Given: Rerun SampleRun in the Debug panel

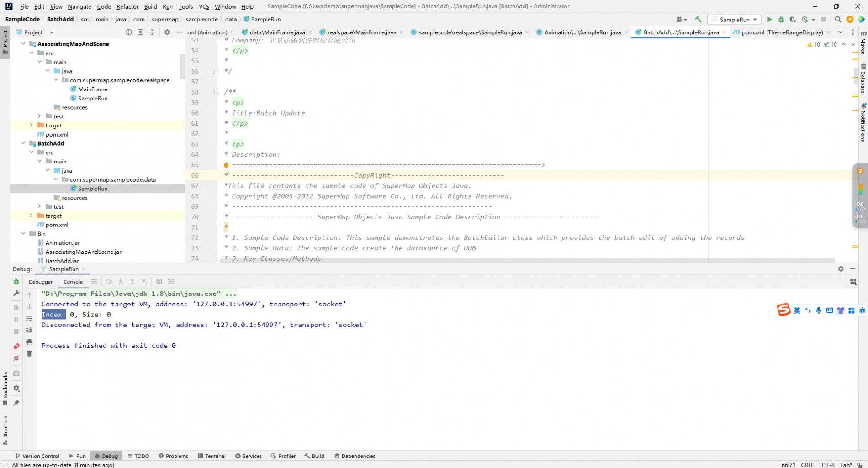Looking at the screenshot, I should 16,282.
